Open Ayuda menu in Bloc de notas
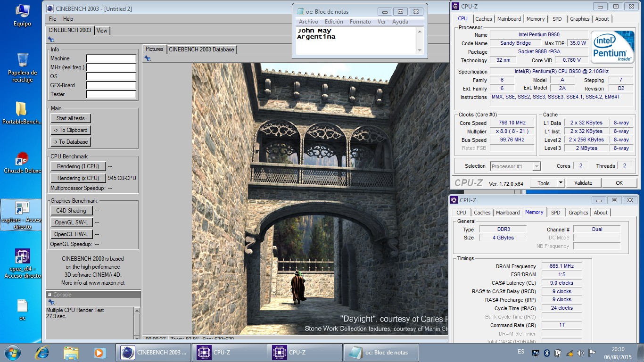 (x=400, y=22)
